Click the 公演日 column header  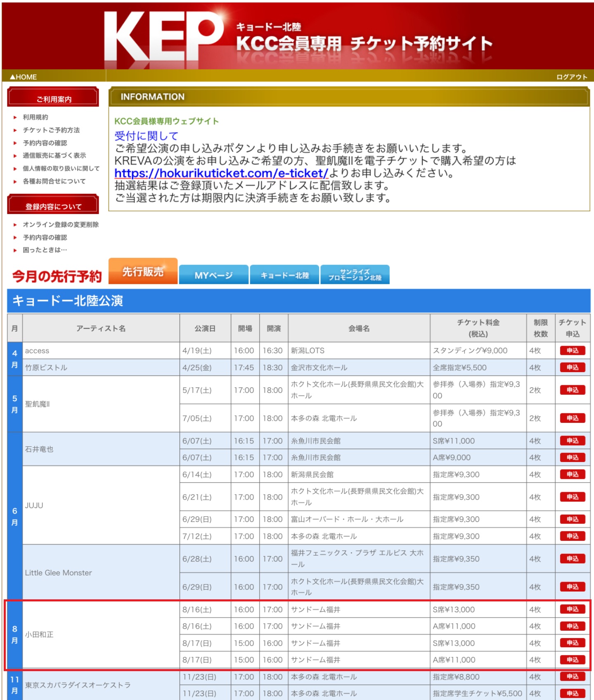tap(205, 328)
